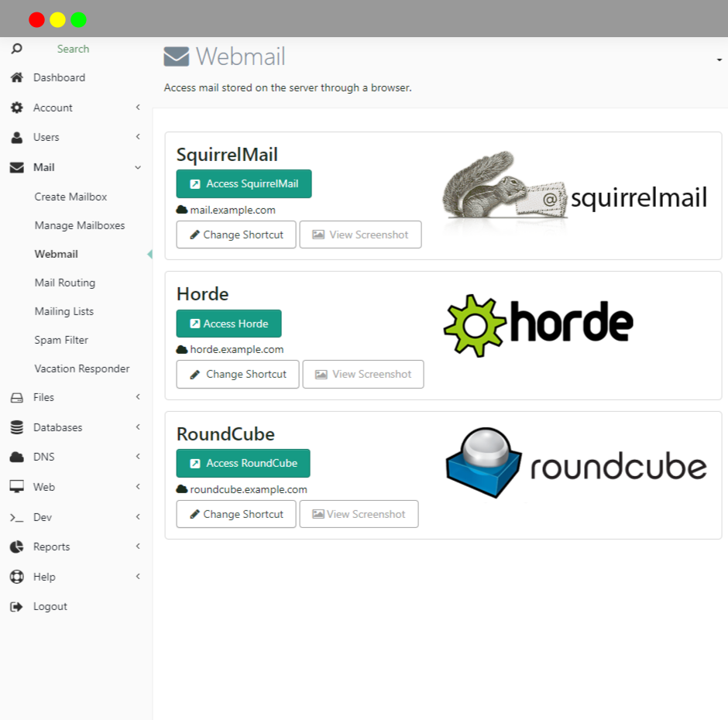Click the yellow minimize window dot
The width and height of the screenshot is (728, 720).
(x=57, y=20)
